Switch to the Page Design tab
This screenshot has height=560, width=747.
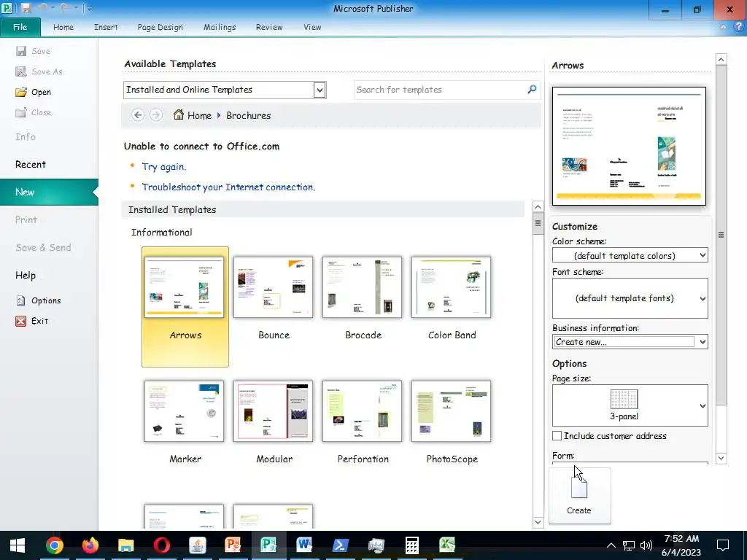point(160,27)
